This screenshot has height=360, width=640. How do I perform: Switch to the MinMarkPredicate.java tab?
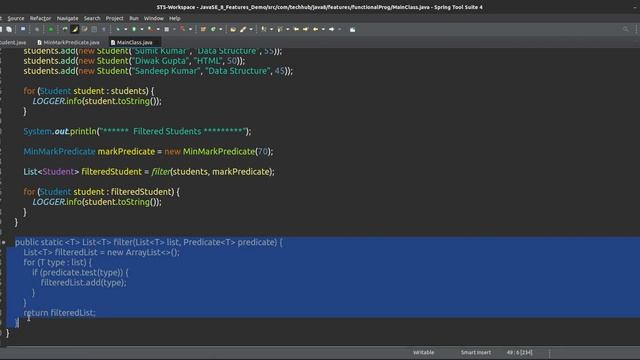[69, 42]
